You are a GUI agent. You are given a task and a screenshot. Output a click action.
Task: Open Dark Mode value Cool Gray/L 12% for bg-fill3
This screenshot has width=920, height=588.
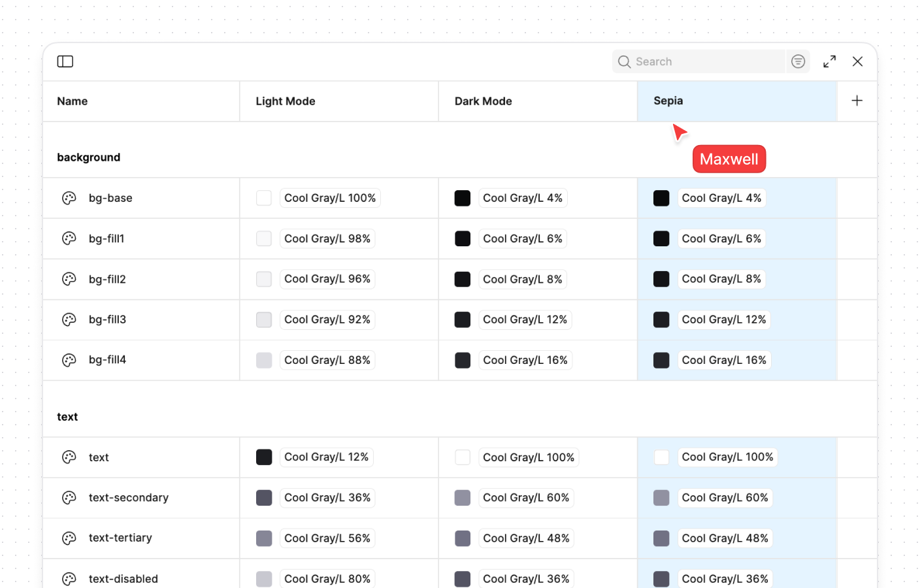525,319
